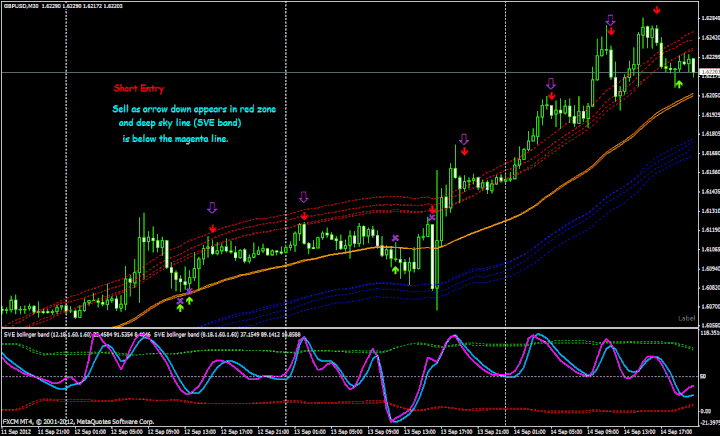Click the '0.00' level on the indicator scale

pos(707,411)
